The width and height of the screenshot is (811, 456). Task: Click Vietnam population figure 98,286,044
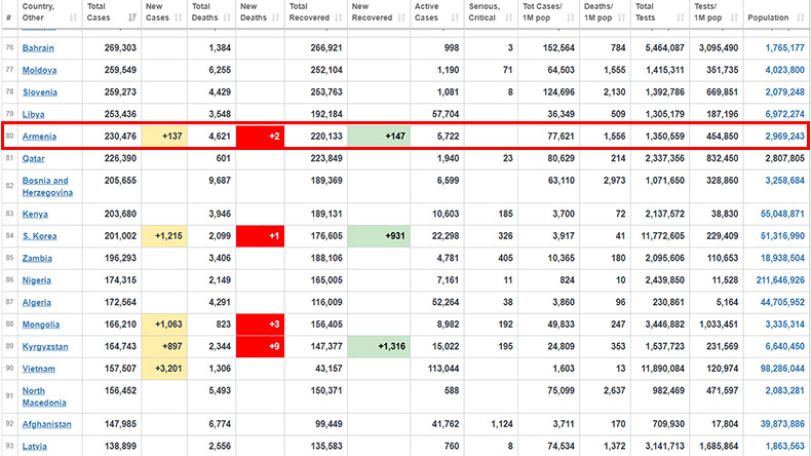click(782, 369)
